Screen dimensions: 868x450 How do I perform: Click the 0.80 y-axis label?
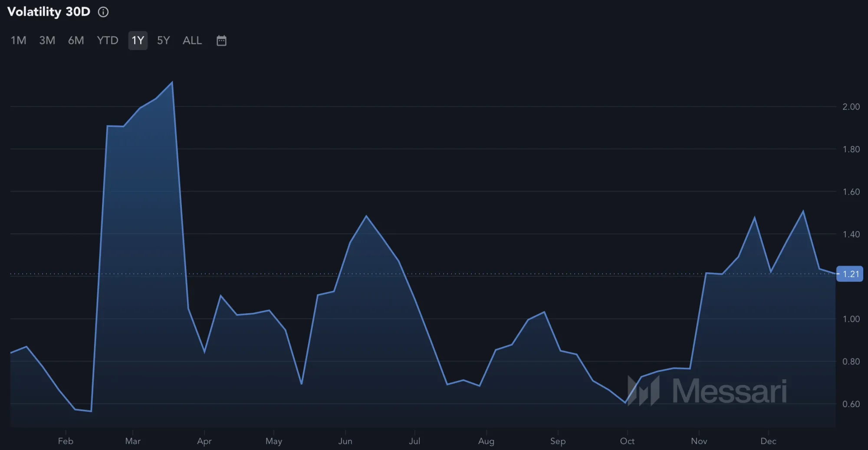(x=851, y=362)
